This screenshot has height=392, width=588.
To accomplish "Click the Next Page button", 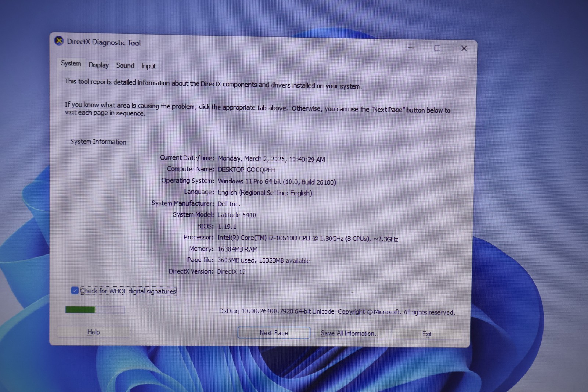I will [274, 333].
